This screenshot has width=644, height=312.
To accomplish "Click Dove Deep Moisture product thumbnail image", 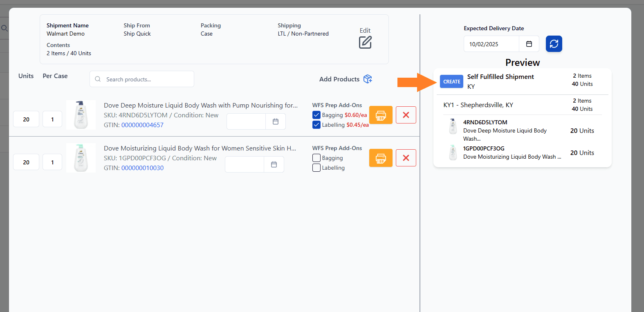I will click(x=81, y=115).
